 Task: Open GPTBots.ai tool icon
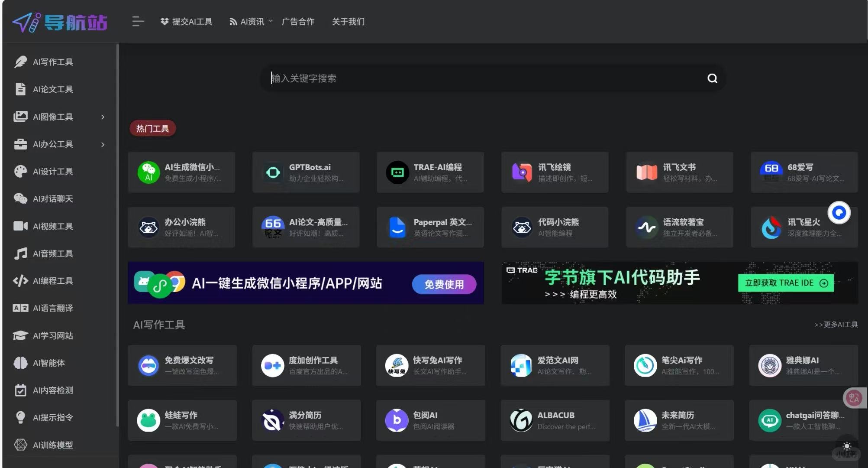[x=273, y=172]
